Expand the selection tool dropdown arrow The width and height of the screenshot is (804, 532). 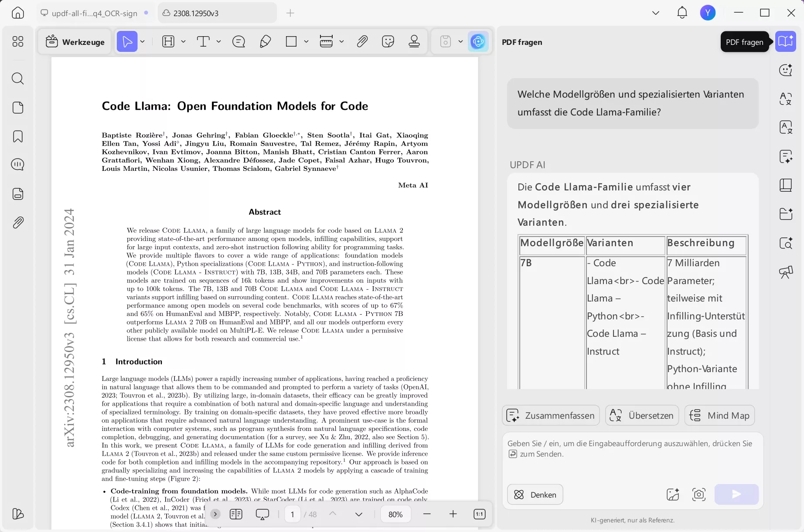(143, 41)
